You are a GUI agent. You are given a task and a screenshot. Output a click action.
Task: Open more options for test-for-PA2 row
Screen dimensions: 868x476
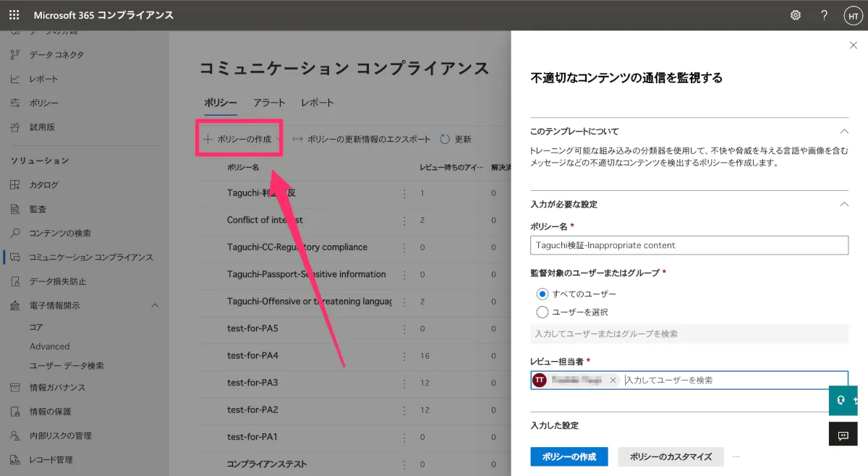[404, 410]
